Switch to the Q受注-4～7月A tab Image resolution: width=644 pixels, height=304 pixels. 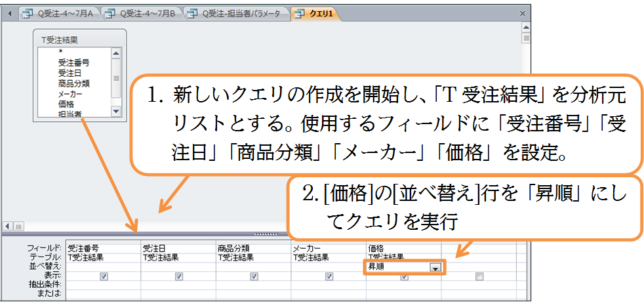(x=59, y=13)
